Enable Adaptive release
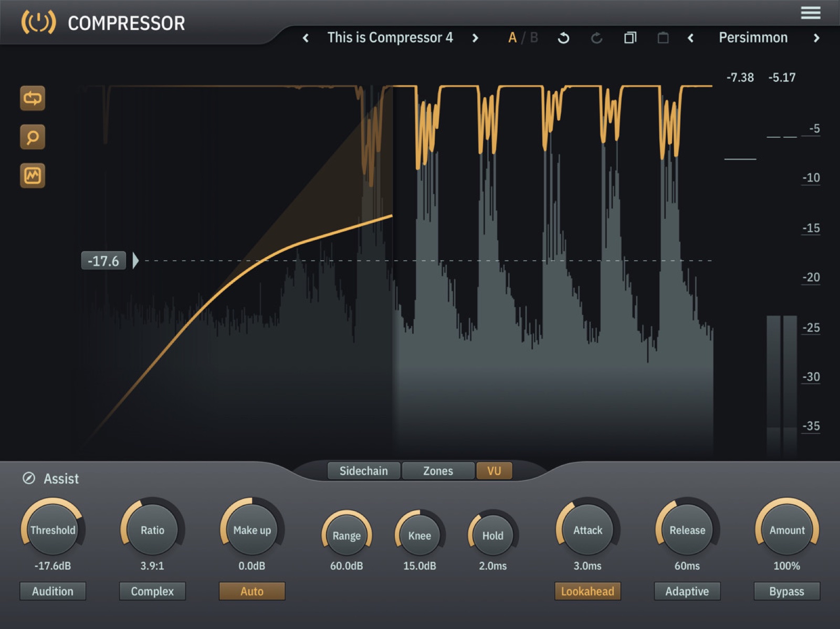Image resolution: width=840 pixels, height=629 pixels. pos(687,591)
